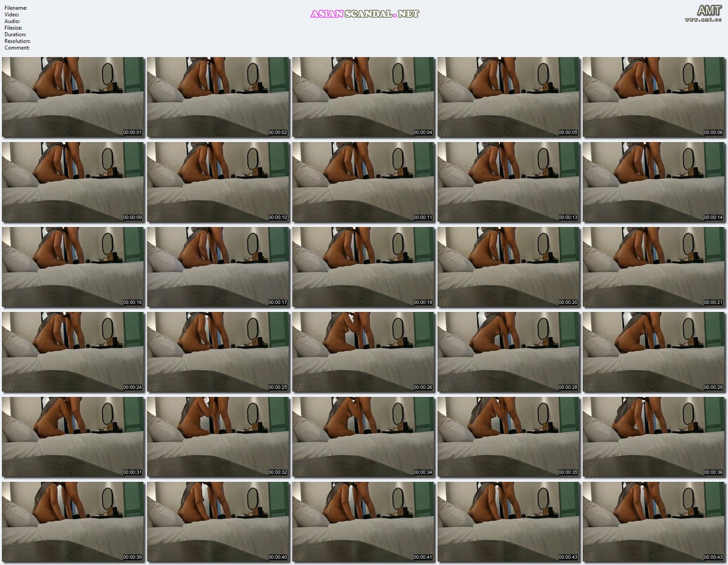Click the thumbnail timestamped 00:00:41
Viewport: 728px width, 565px height.
coord(363,522)
